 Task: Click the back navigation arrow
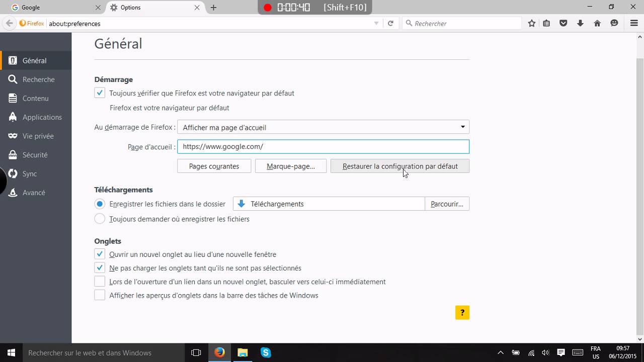click(9, 23)
